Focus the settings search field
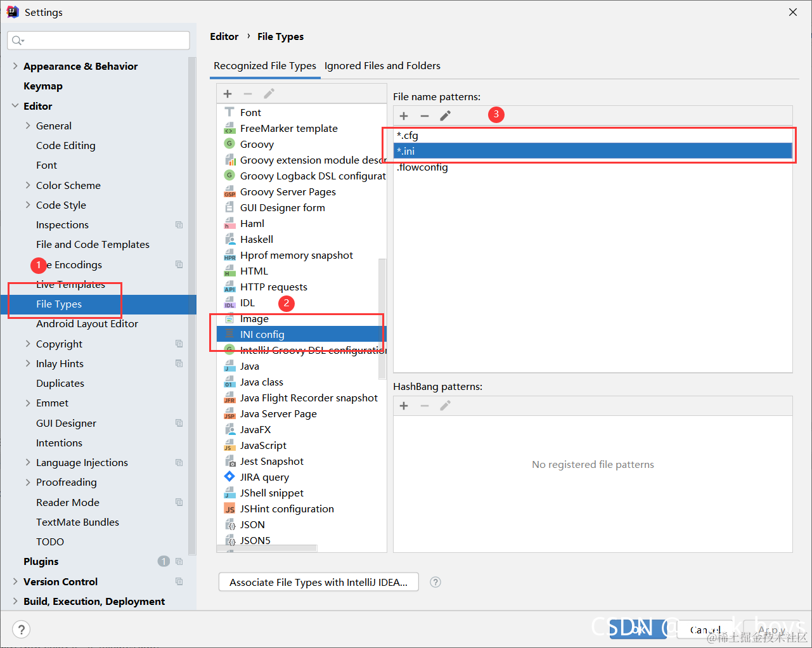 tap(99, 41)
